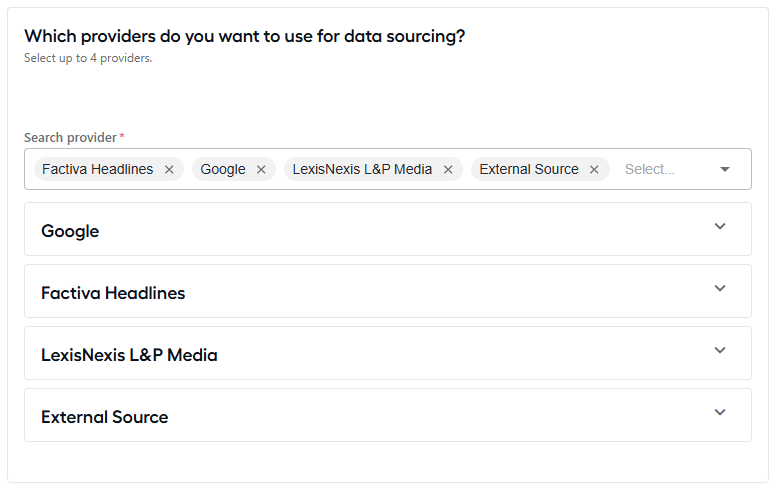The height and width of the screenshot is (488, 776).
Task: Click the Factiva Headlines accordion heading text
Action: (113, 293)
